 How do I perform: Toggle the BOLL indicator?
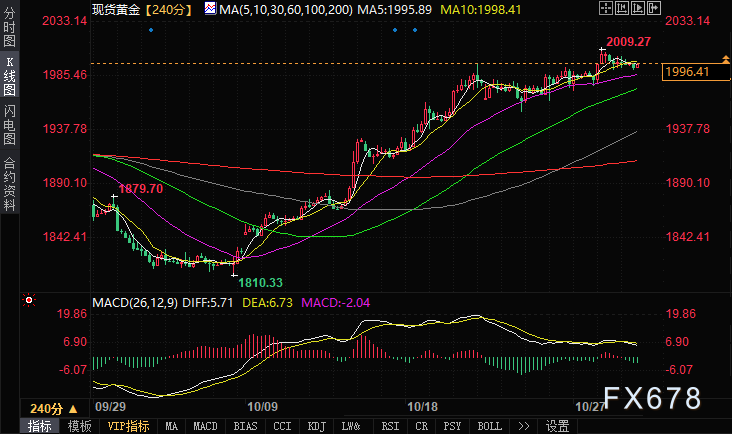pyautogui.click(x=489, y=425)
